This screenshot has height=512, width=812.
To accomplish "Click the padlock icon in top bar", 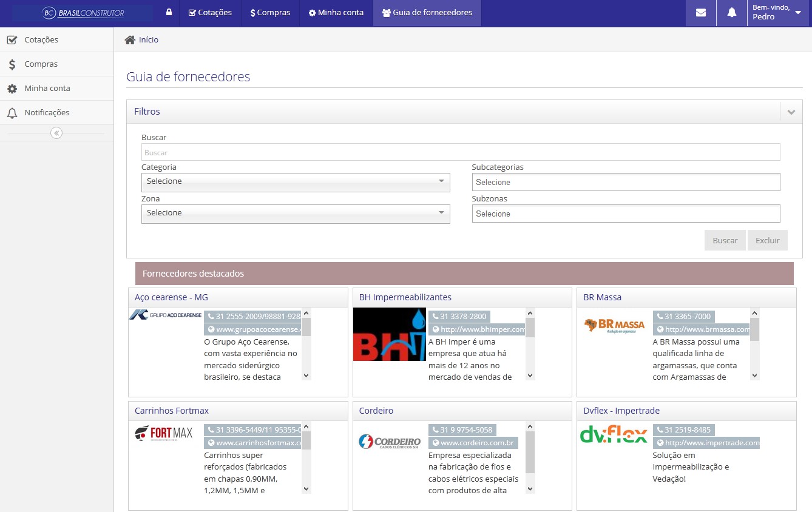I will click(169, 12).
